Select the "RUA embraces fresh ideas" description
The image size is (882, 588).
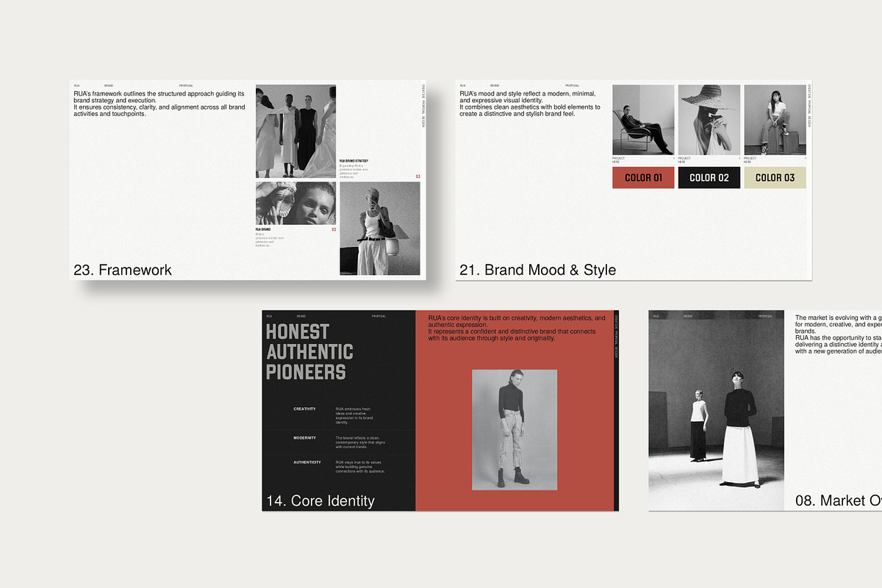click(x=354, y=415)
